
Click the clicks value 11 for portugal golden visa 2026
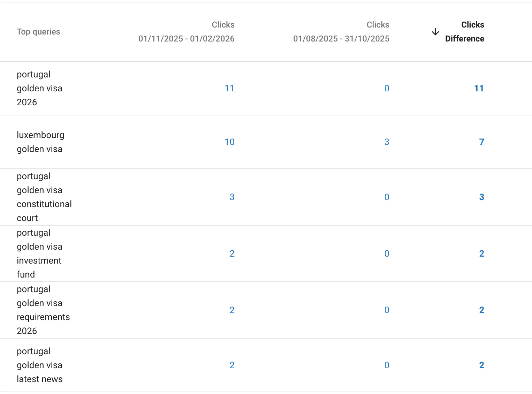click(x=229, y=88)
